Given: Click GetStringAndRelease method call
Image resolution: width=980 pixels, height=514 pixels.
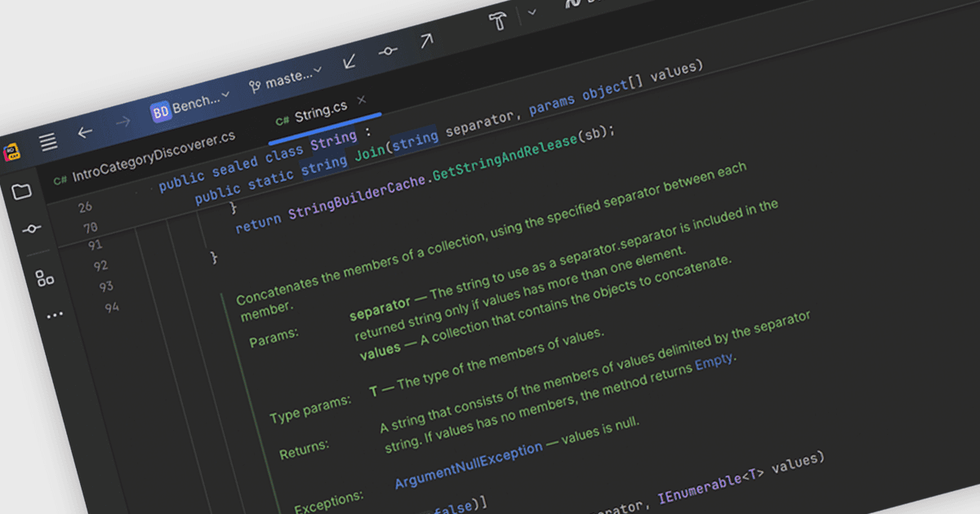Looking at the screenshot, I should coord(505,157).
